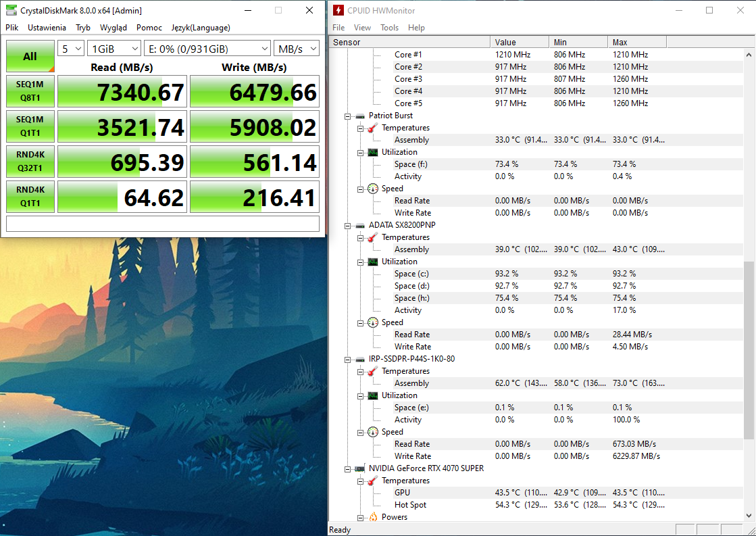Click the Speed gauge icon under IRP-SSDPR-P44S-1K0-80

(373, 432)
